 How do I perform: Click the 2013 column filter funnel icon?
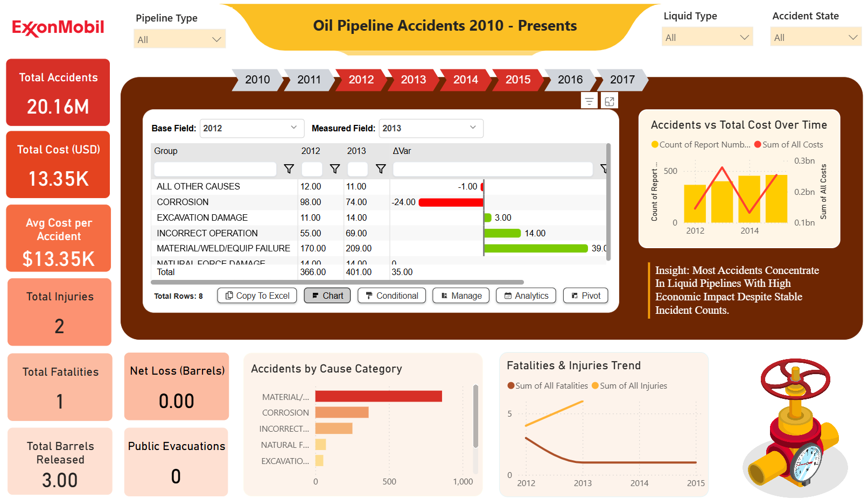coord(381,169)
